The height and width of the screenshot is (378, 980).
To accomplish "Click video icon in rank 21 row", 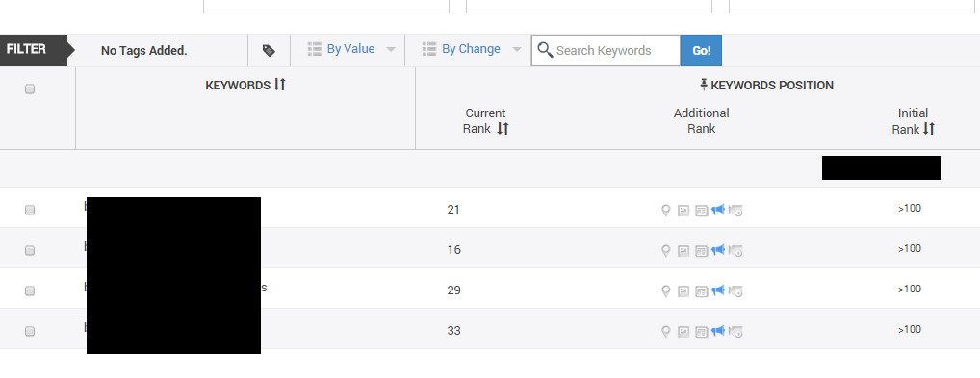I will [735, 211].
